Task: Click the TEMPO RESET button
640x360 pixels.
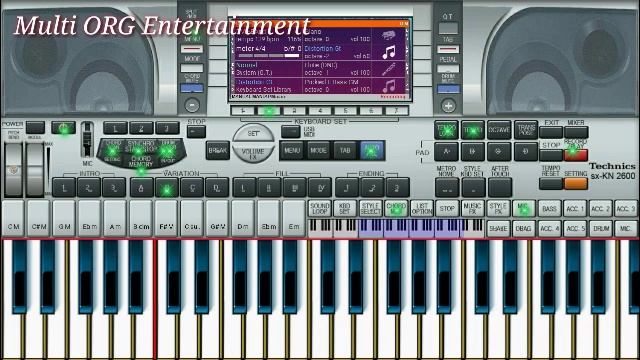Action: (551, 183)
